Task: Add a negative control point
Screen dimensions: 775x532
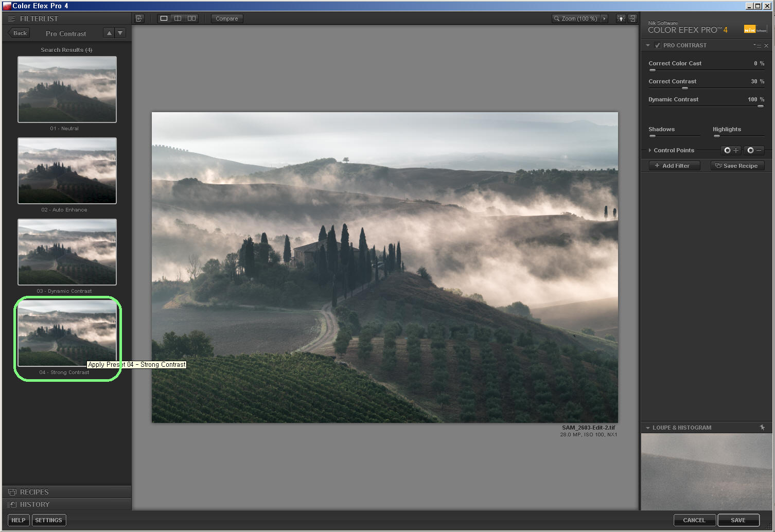Action: 754,150
